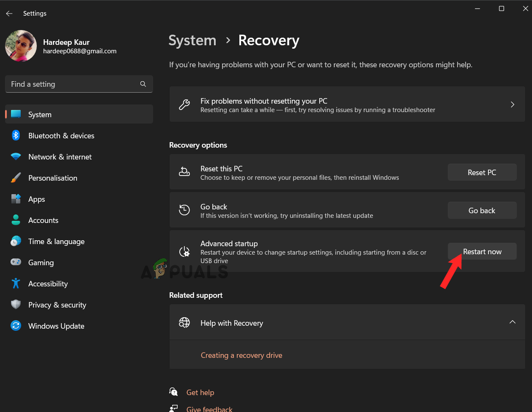Open the Creating a recovery drive link
The image size is (532, 412).
(x=241, y=355)
